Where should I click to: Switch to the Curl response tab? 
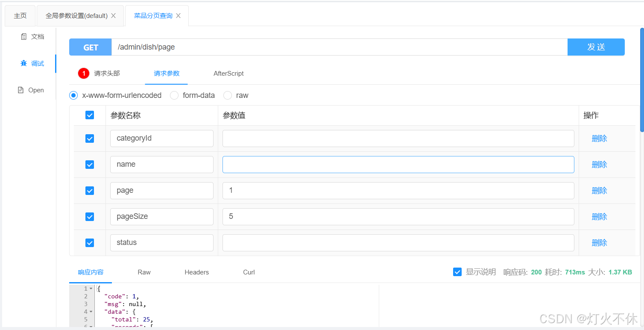point(249,272)
